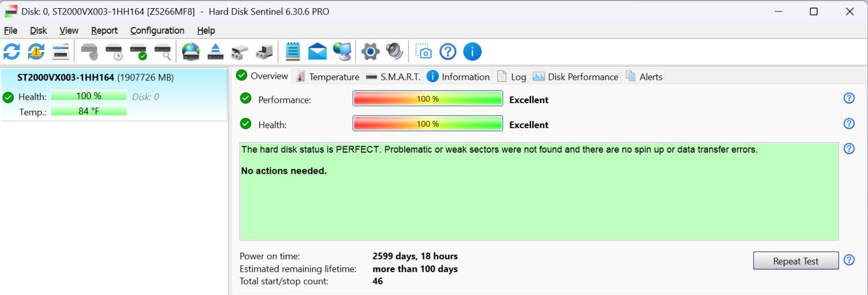The height and width of the screenshot is (295, 868).
Task: Click the sidebar Health 100 % bar
Action: click(x=89, y=96)
